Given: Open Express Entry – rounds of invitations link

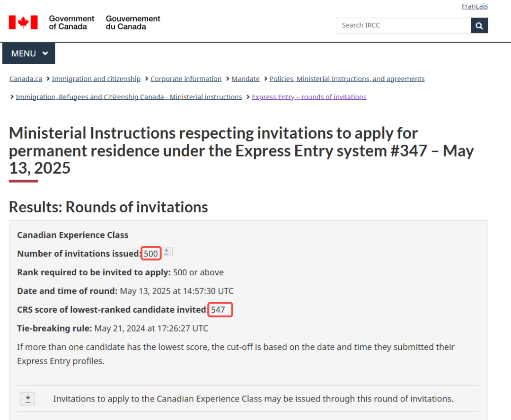Looking at the screenshot, I should click(x=309, y=97).
